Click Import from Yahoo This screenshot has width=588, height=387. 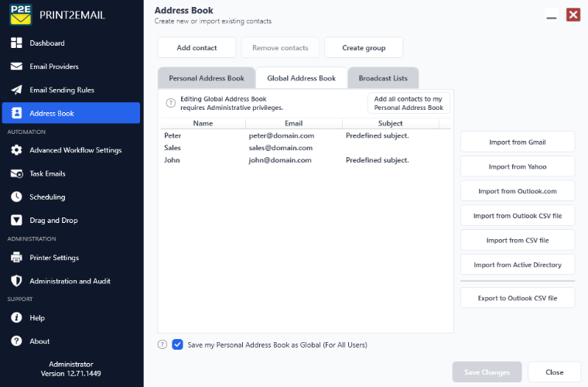pyautogui.click(x=518, y=166)
